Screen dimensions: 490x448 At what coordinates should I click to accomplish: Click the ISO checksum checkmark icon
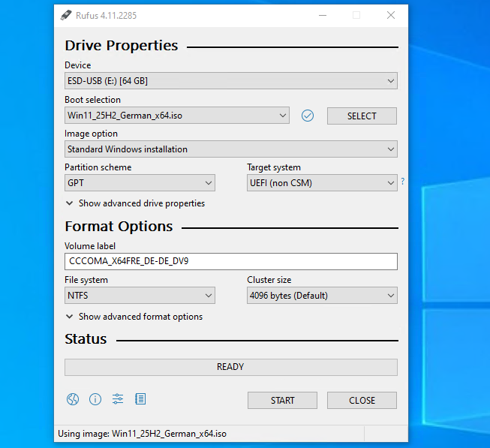308,116
